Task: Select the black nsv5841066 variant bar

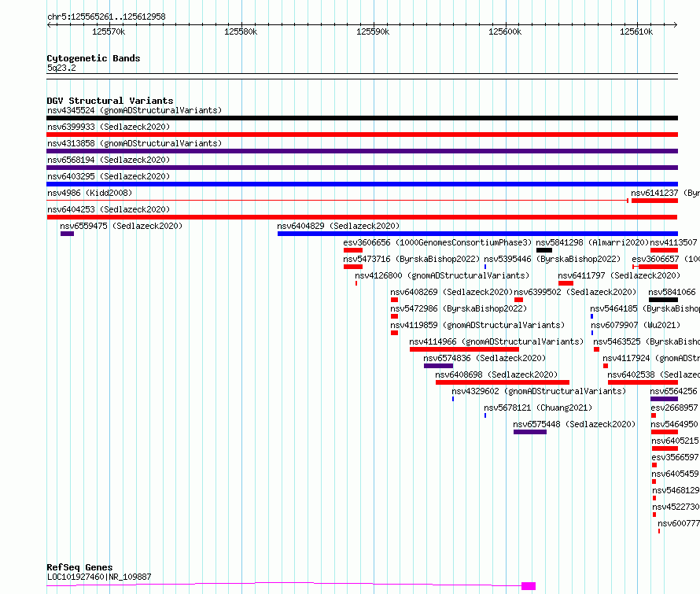Action: pyautogui.click(x=663, y=300)
